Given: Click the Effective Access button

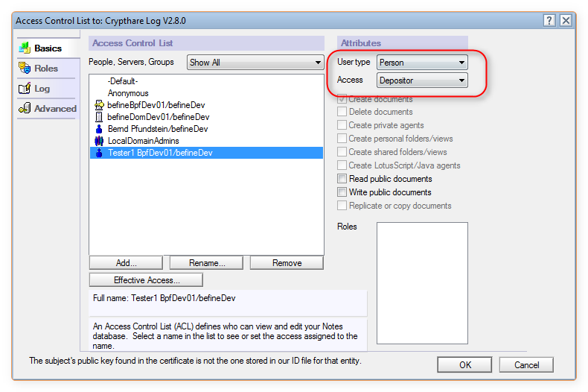Looking at the screenshot, I should 146,280.
